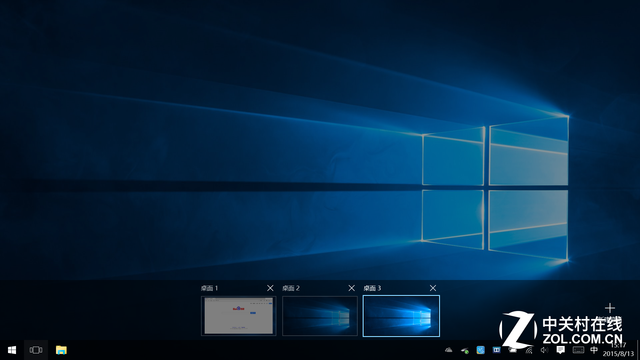Open the safely remove hardware tray icon

pos(464,350)
